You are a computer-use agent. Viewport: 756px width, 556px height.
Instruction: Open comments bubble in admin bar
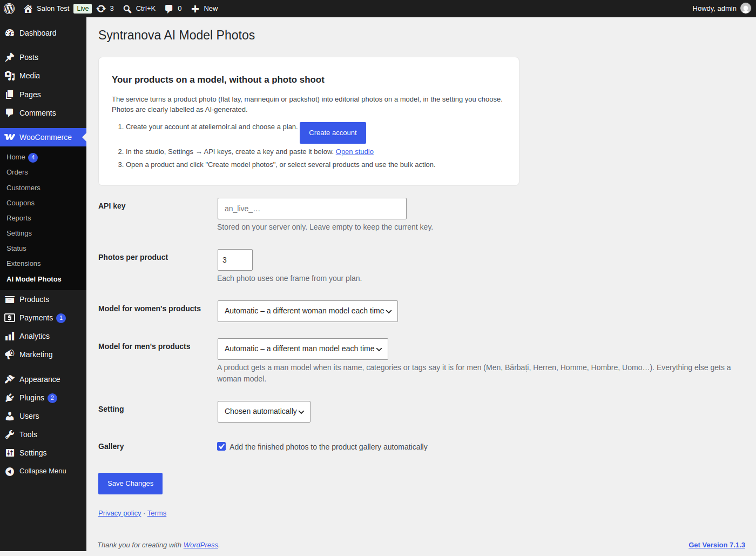[x=169, y=9]
